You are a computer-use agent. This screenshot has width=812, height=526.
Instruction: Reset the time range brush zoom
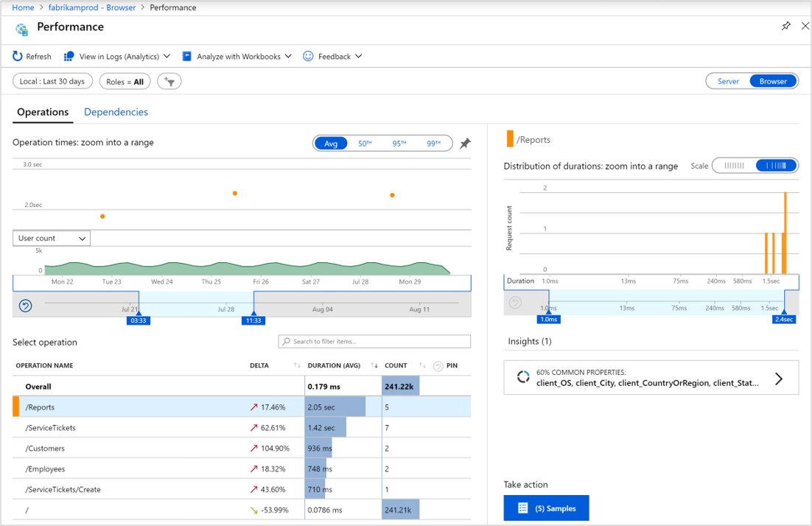point(25,304)
